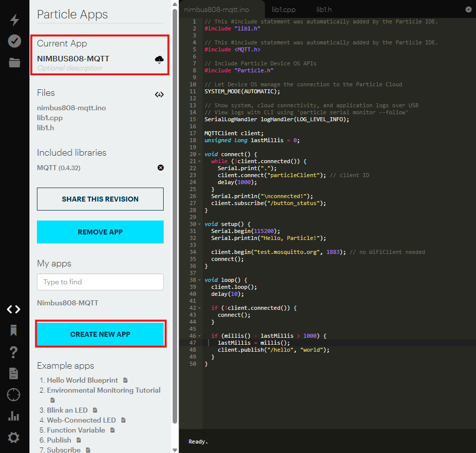The width and height of the screenshot is (476, 453).
Task: Open the Libraries bookmark icon
Action: point(13,330)
